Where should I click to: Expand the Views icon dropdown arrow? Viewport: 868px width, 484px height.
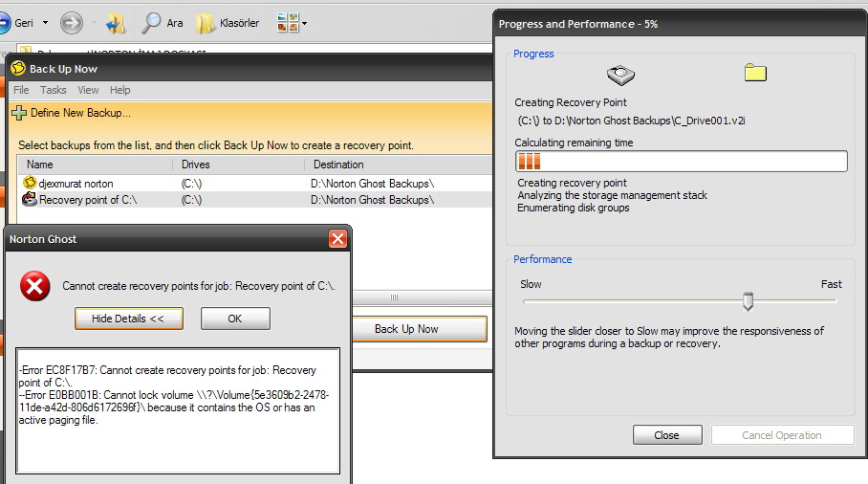[x=304, y=23]
